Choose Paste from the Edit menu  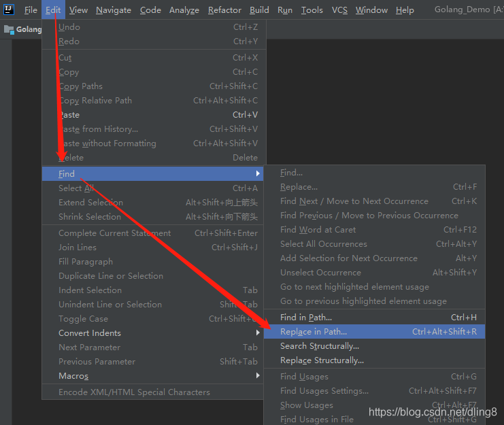154,115
